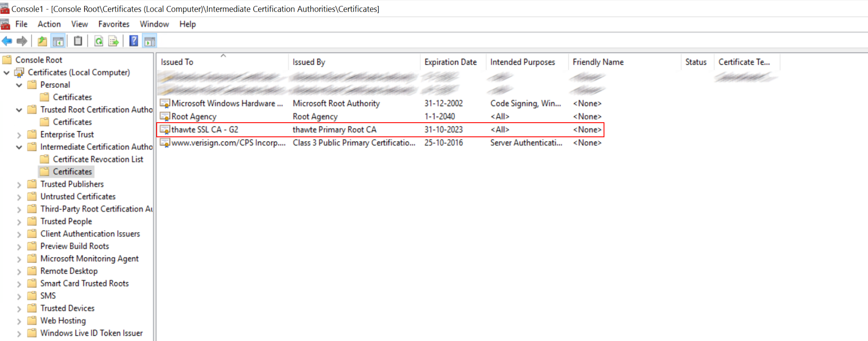Image resolution: width=868 pixels, height=341 pixels.
Task: Open the File menu
Action: 21,24
